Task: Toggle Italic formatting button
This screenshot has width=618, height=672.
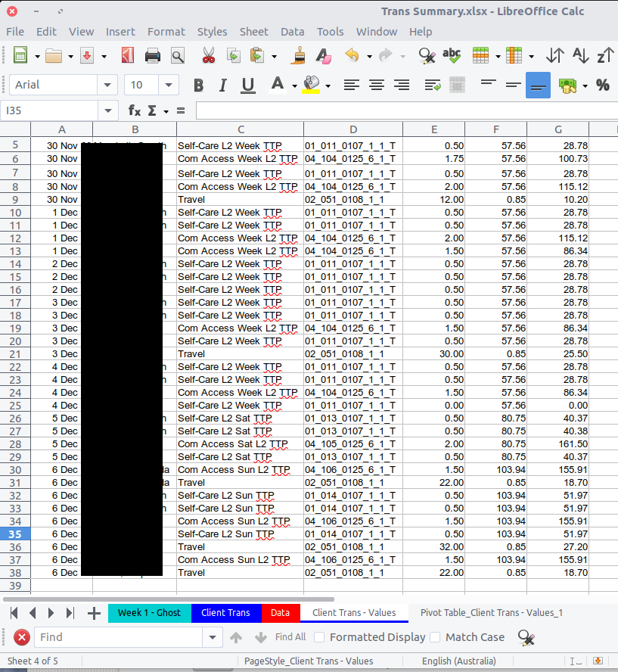Action: 222,86
